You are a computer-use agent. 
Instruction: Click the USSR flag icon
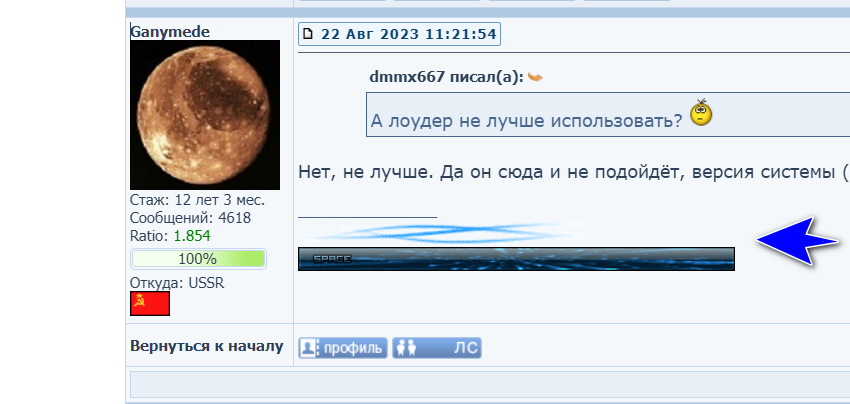point(150,303)
